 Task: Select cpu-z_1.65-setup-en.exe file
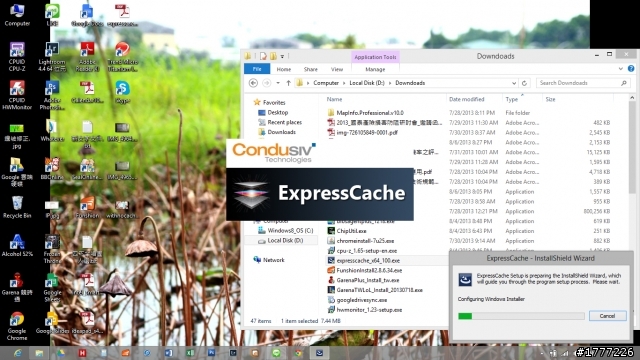(367, 251)
